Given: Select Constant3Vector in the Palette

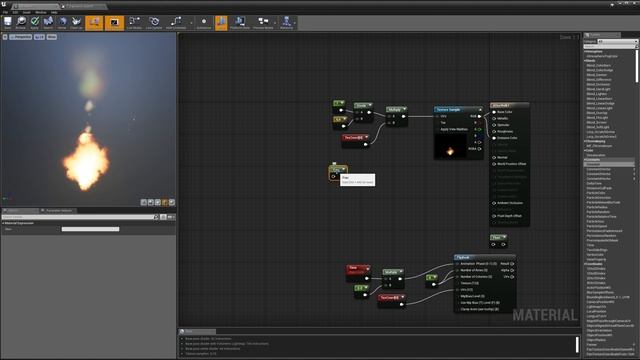Looking at the screenshot, I should (599, 174).
